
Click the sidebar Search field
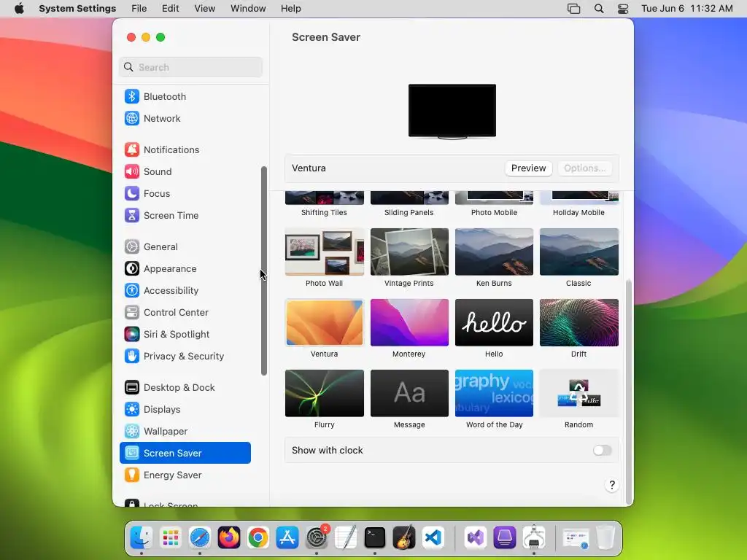coord(190,67)
